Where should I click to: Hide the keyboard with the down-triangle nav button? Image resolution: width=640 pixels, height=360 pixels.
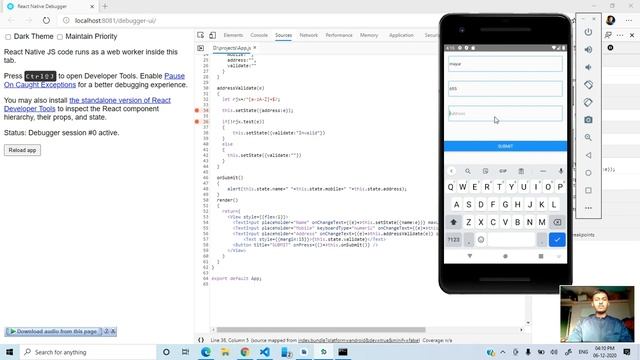point(470,256)
